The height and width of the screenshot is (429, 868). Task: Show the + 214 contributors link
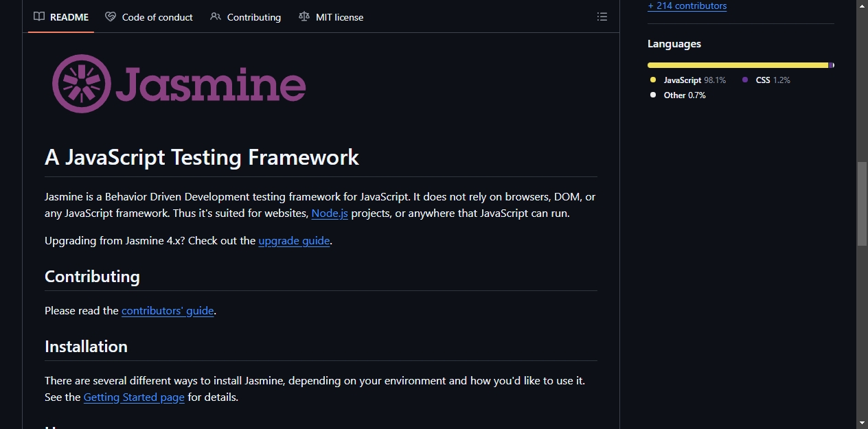687,5
